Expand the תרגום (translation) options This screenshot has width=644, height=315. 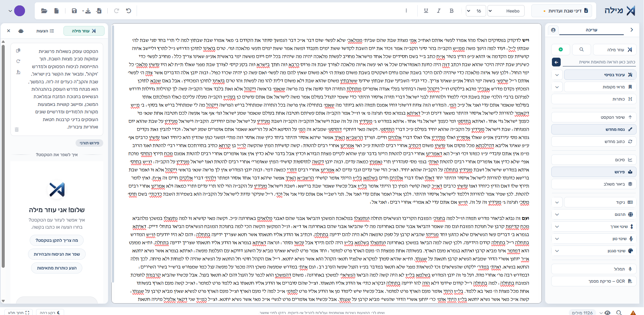click(x=557, y=214)
